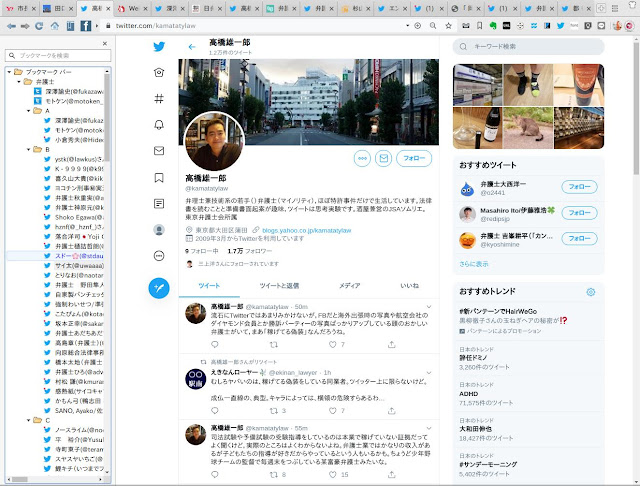640x486 pixels.
Task: Click the blue compose Tweet button
Action: pyautogui.click(x=159, y=288)
